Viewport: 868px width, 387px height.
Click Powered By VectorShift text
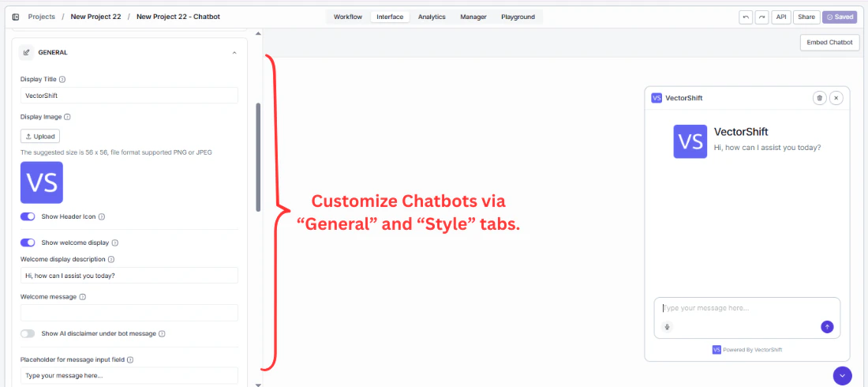[752, 350]
